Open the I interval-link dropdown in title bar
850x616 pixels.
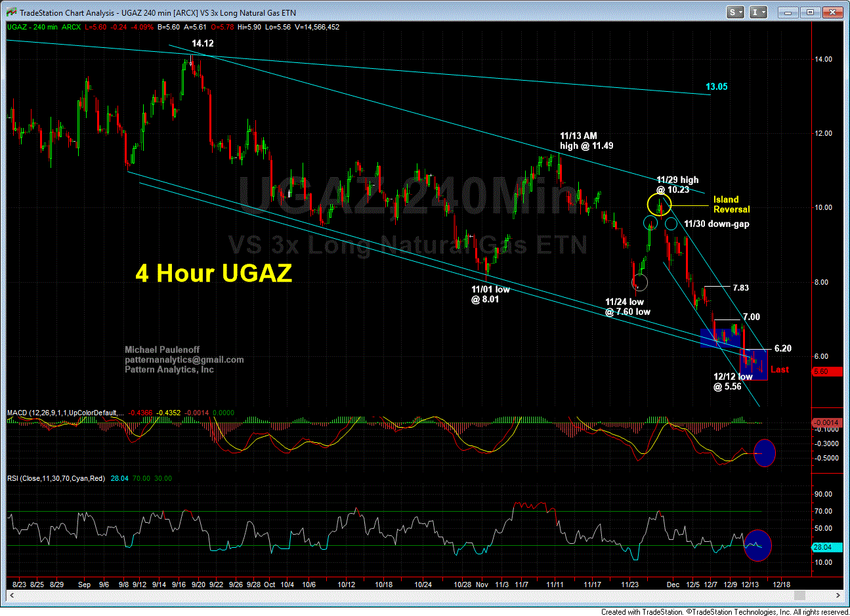point(758,12)
